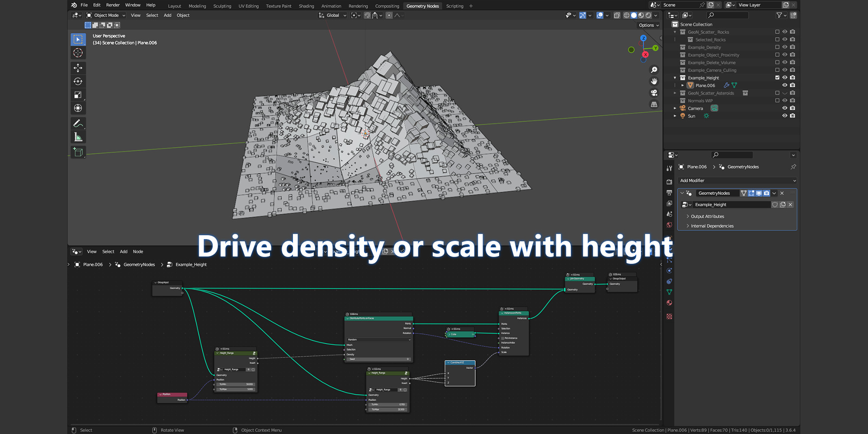Screen dimensions: 868x434
Task: Expand the Internal Dependencies section
Action: [x=712, y=226]
